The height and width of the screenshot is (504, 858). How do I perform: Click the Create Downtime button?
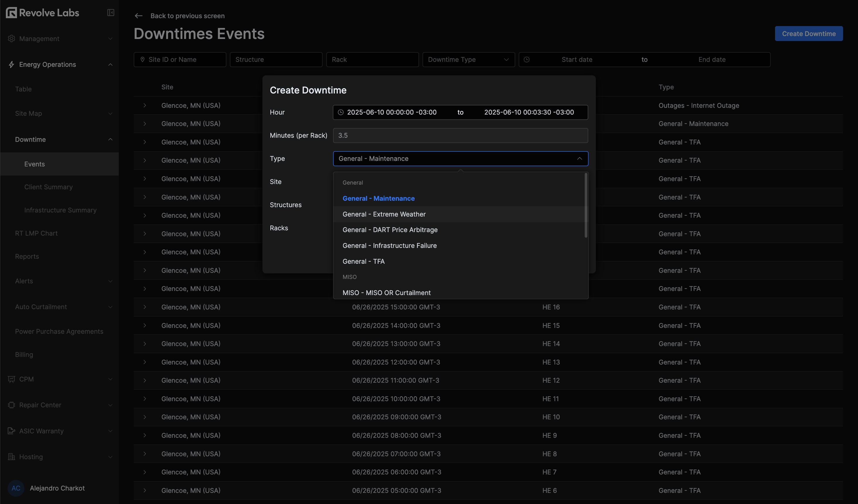[x=809, y=33]
